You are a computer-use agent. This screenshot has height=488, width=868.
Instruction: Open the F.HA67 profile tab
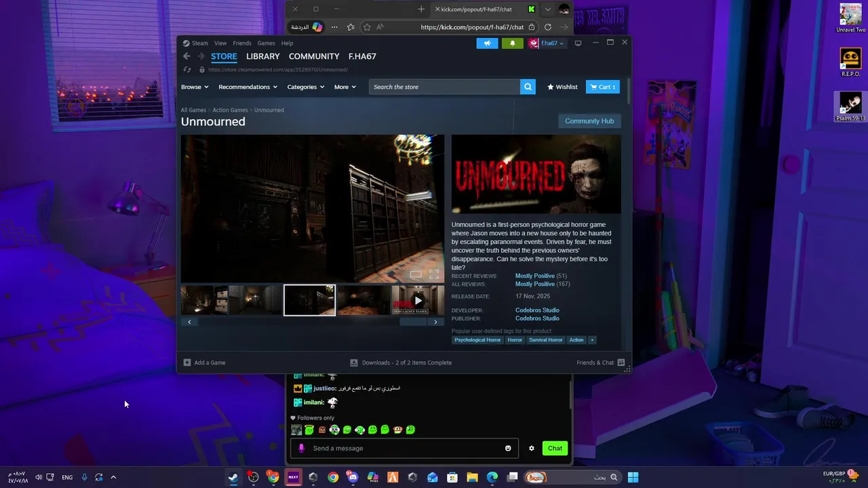click(x=362, y=56)
